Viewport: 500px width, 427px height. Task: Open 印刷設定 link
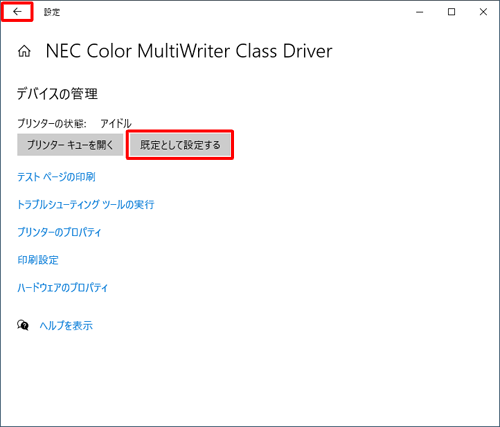coord(38,260)
